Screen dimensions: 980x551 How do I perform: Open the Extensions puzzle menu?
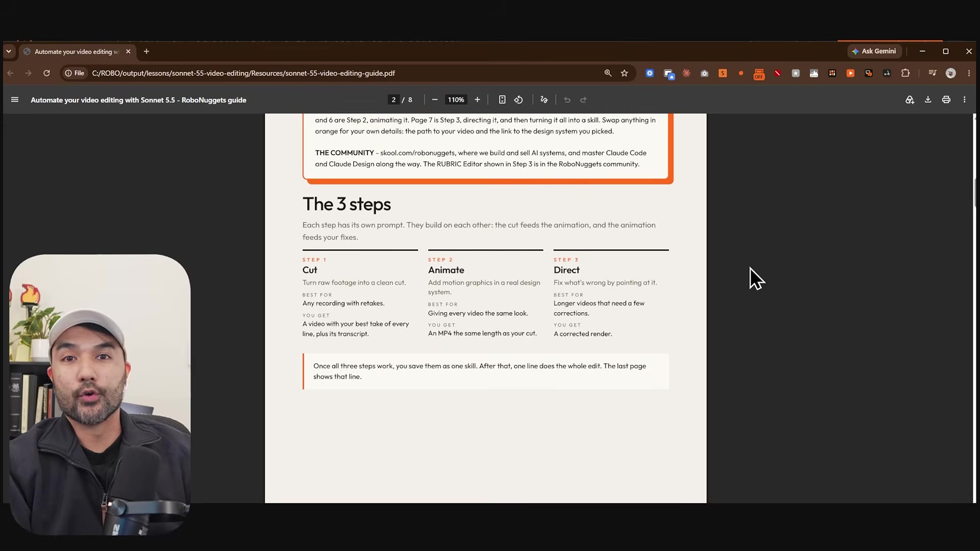click(905, 73)
